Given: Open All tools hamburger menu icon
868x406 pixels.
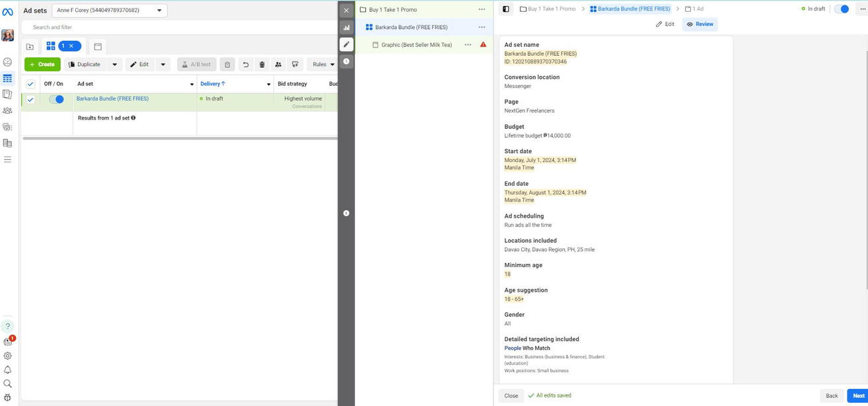Looking at the screenshot, I should [8, 159].
